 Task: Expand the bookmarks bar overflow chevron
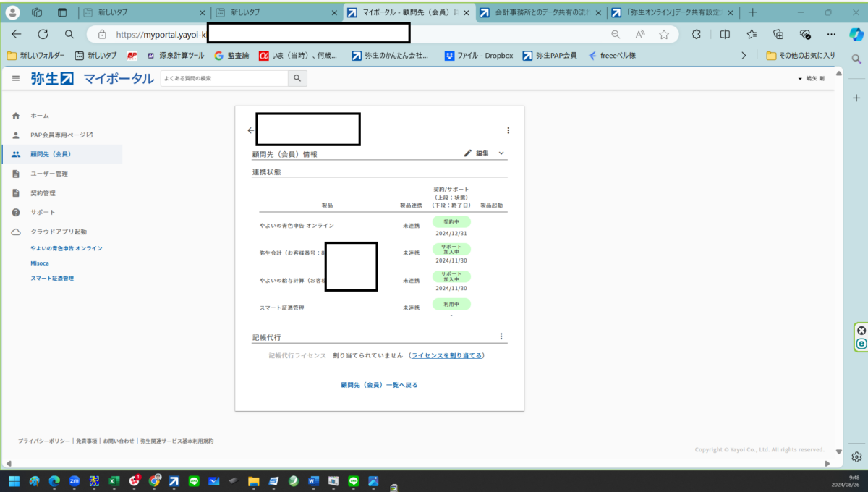click(744, 55)
